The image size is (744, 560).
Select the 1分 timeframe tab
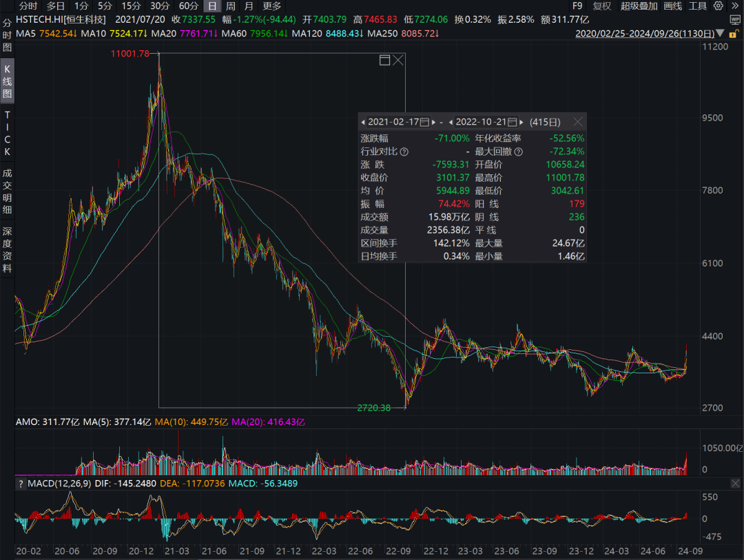pyautogui.click(x=81, y=6)
